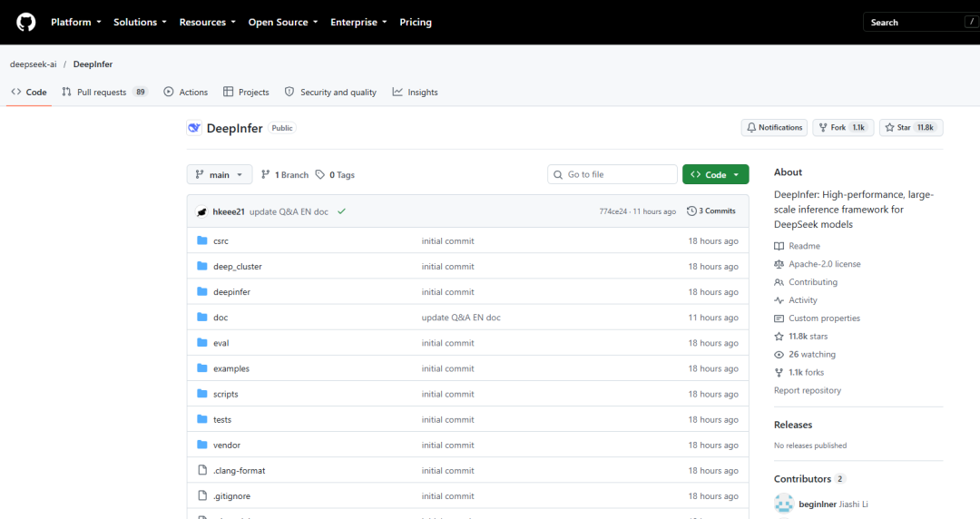The image size is (980, 519).
Task: Open update Q&A EN doc in doc row
Action: coord(461,318)
